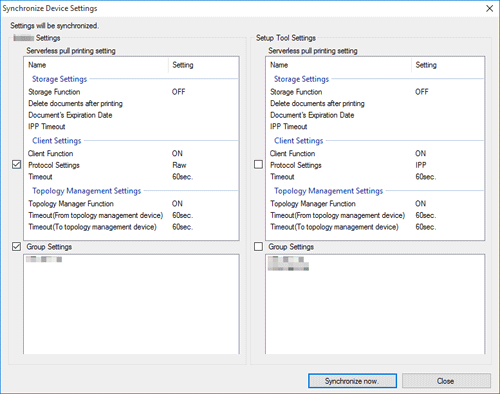Select Timeout(From topology management device) in Setup Tool list
Viewport: 500px width, 394px height.
(x=375, y=215)
